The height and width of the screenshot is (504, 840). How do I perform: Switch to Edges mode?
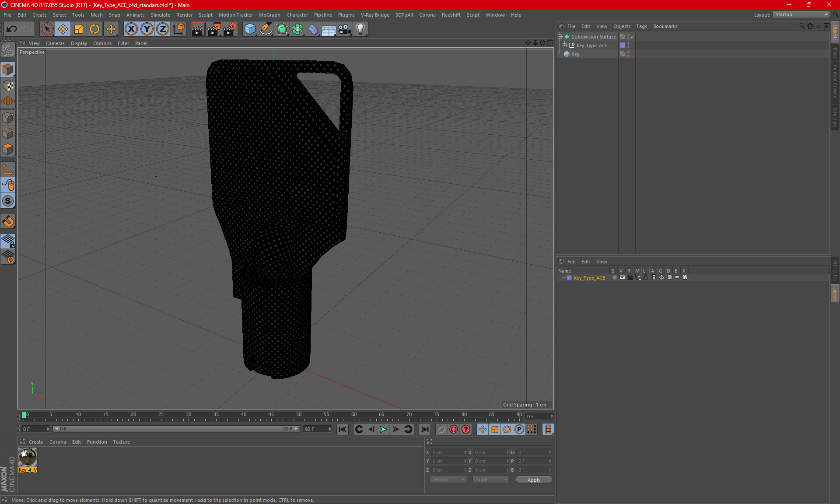8,133
